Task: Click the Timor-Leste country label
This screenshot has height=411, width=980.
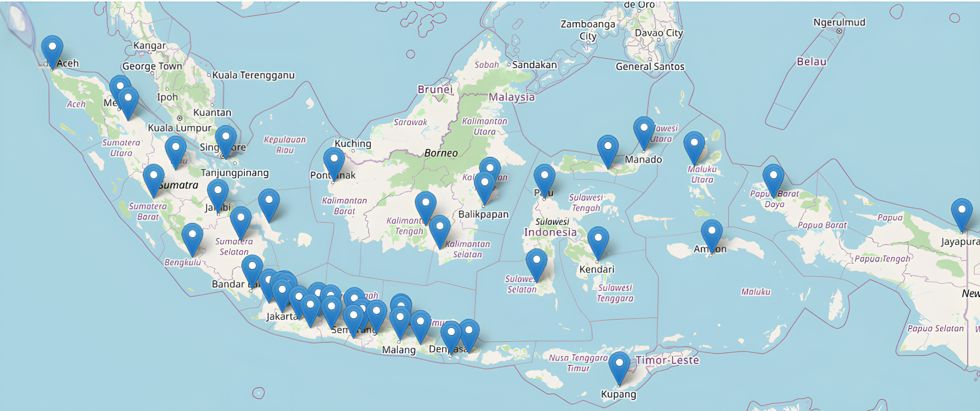Action: tap(667, 360)
